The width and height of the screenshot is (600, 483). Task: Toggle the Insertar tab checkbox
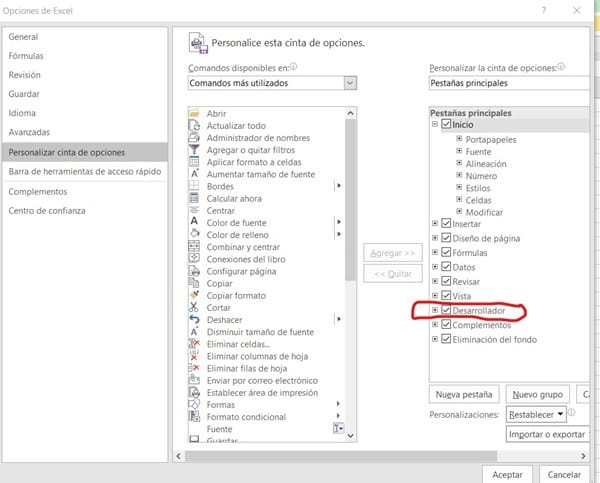[446, 223]
